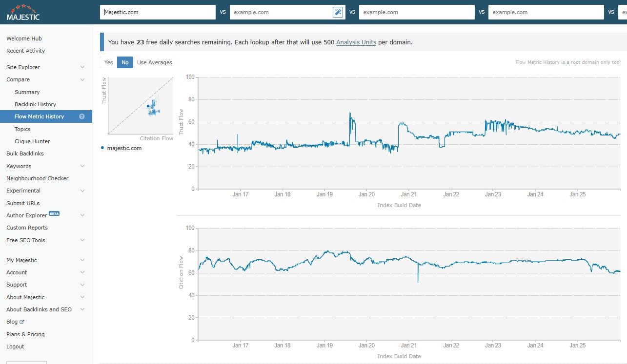Follow the Analysis Units link
The width and height of the screenshot is (627, 364).
click(356, 42)
